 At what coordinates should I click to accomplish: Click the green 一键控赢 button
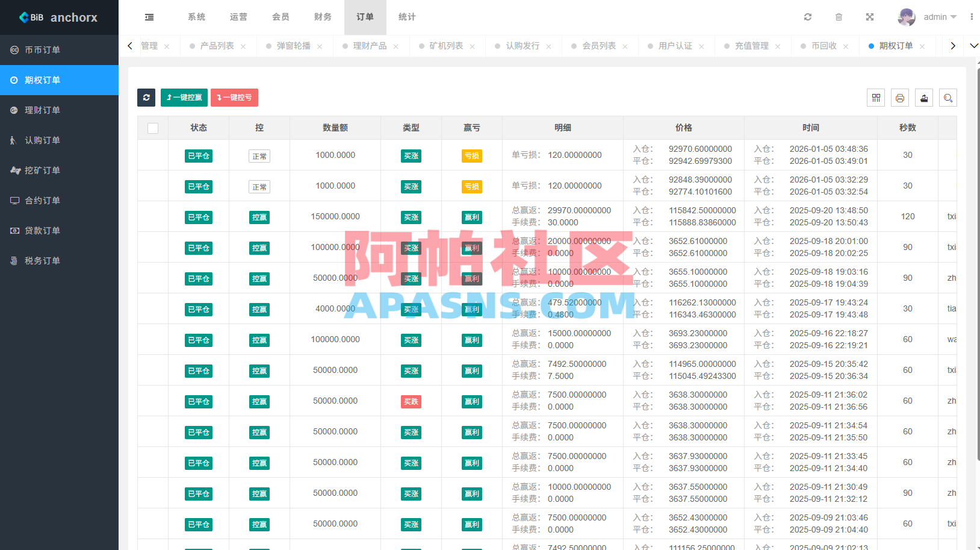pos(184,98)
